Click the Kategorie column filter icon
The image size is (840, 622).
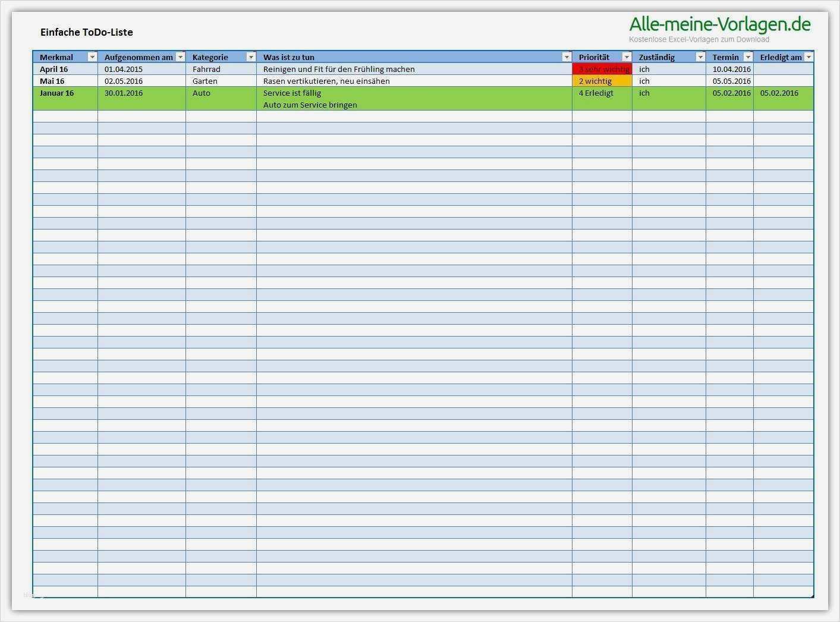click(250, 57)
